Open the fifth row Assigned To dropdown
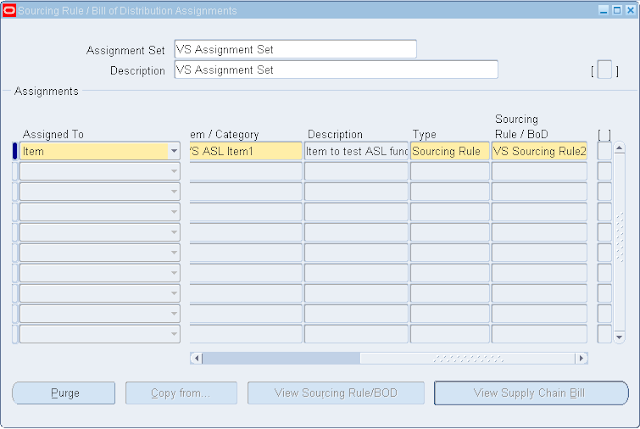Image resolution: width=640 pixels, height=429 pixels. [x=174, y=233]
